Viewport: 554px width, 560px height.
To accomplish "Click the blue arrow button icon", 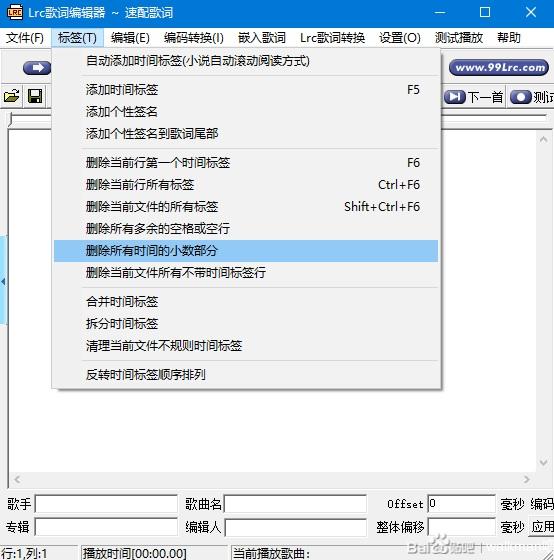I will (37, 68).
